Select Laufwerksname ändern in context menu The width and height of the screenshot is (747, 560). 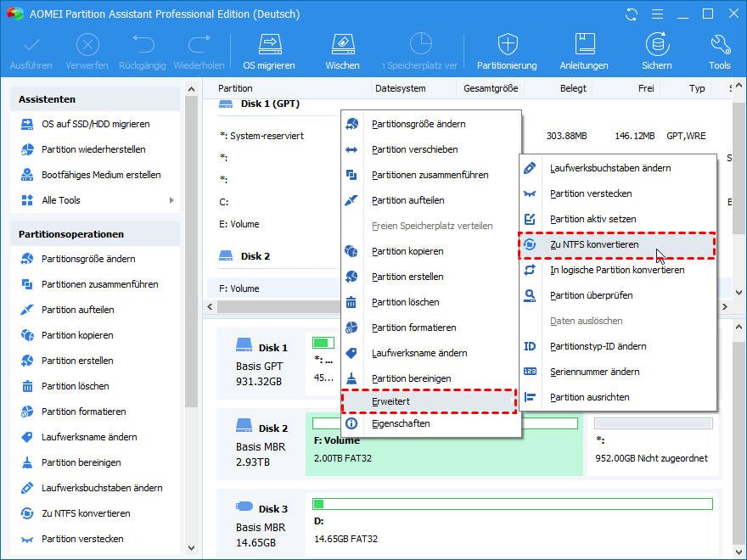431,353
